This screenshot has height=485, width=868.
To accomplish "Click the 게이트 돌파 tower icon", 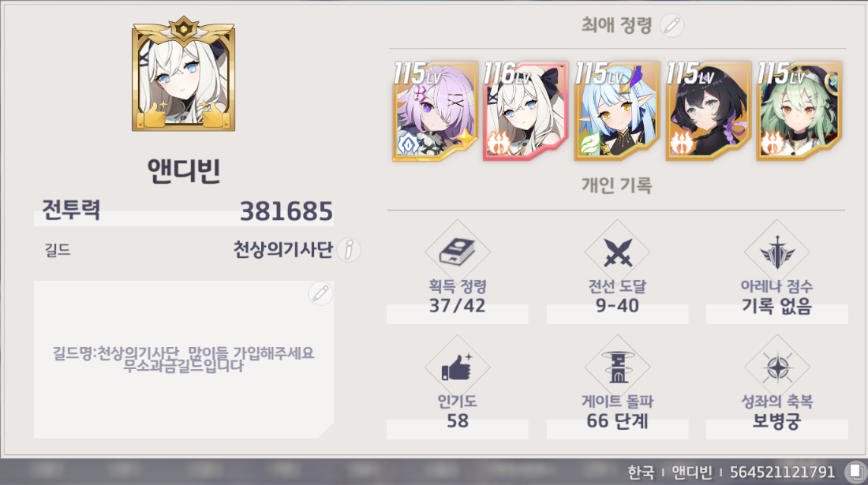I will (617, 367).
